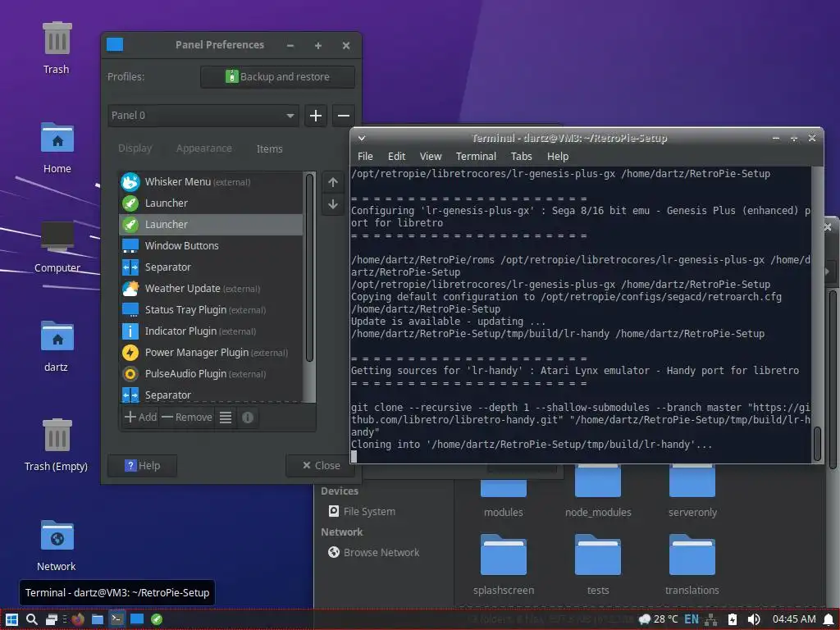Open the Terminal View menu
Screen dimensions: 840x630
[x=431, y=157]
